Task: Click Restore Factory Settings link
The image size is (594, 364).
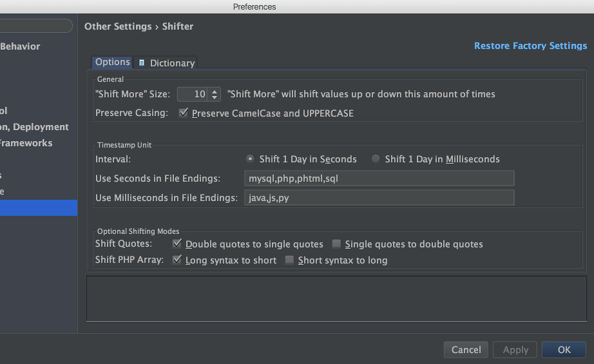Action: pyautogui.click(x=530, y=46)
